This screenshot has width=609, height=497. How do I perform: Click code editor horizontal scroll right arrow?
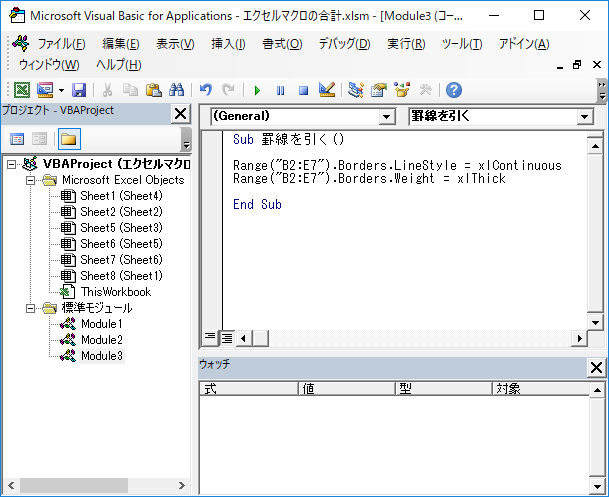[579, 338]
